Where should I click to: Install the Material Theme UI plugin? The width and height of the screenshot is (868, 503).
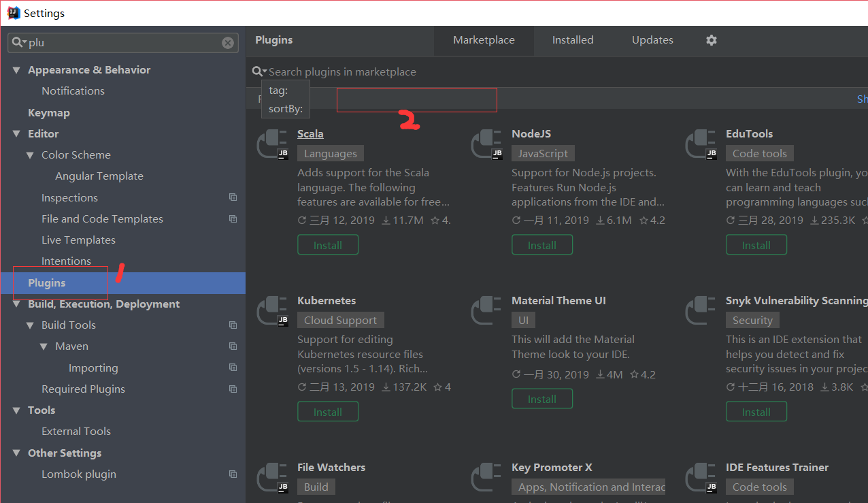point(542,399)
